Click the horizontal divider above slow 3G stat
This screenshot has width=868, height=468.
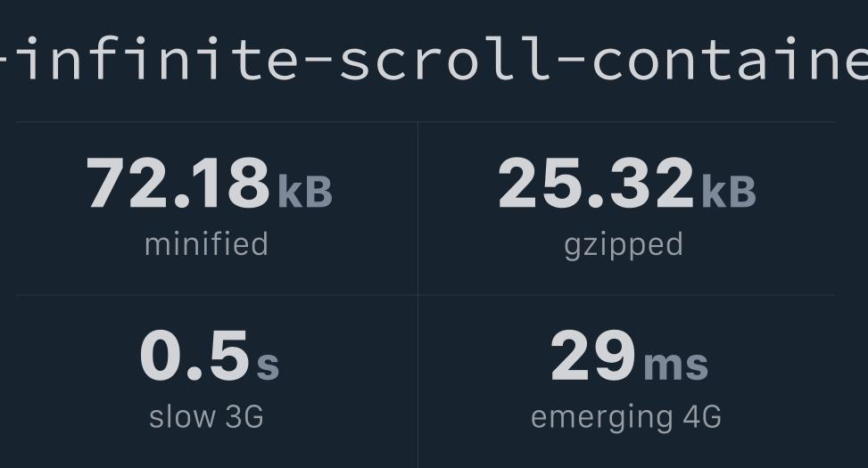(x=217, y=295)
